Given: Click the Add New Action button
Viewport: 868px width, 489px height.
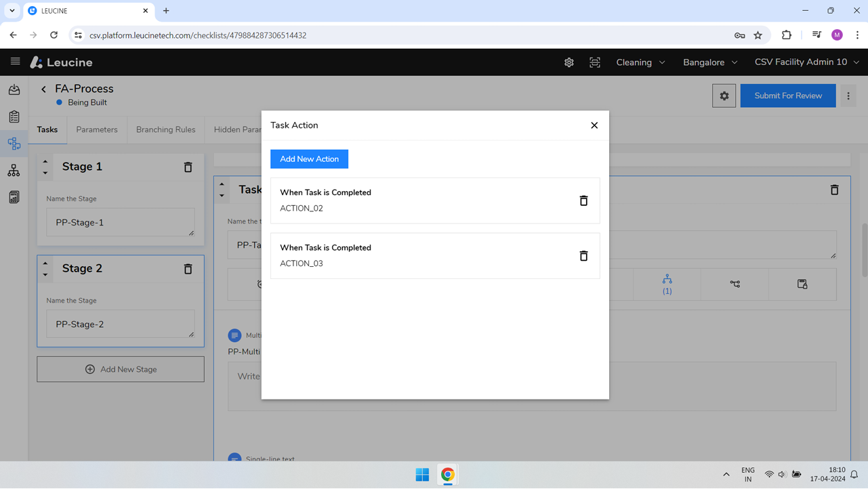Looking at the screenshot, I should coord(309,158).
